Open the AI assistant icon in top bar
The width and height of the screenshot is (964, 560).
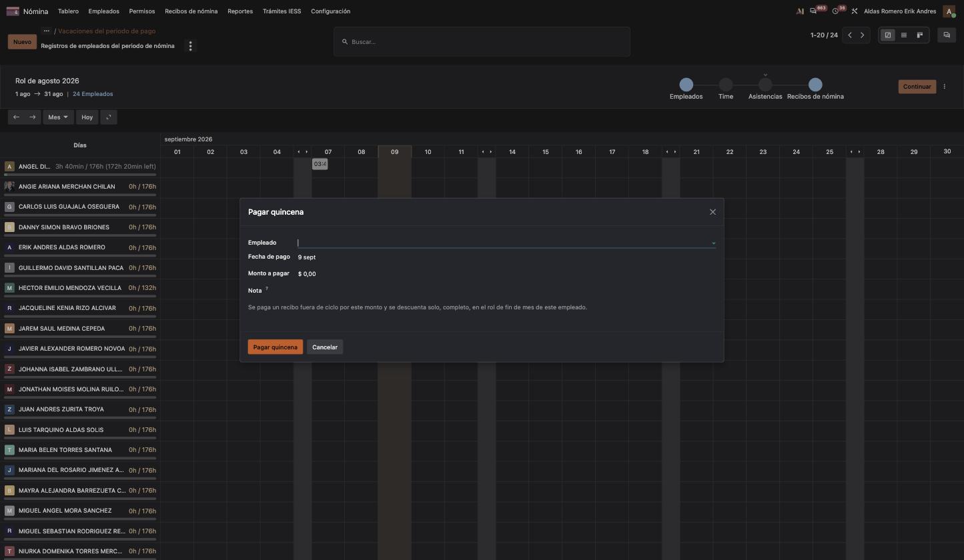coord(800,11)
